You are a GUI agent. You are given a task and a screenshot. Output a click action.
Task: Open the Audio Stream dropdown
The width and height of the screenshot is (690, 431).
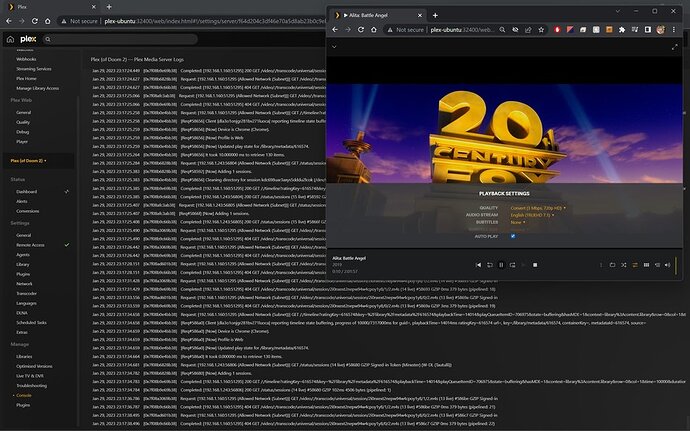click(x=532, y=215)
